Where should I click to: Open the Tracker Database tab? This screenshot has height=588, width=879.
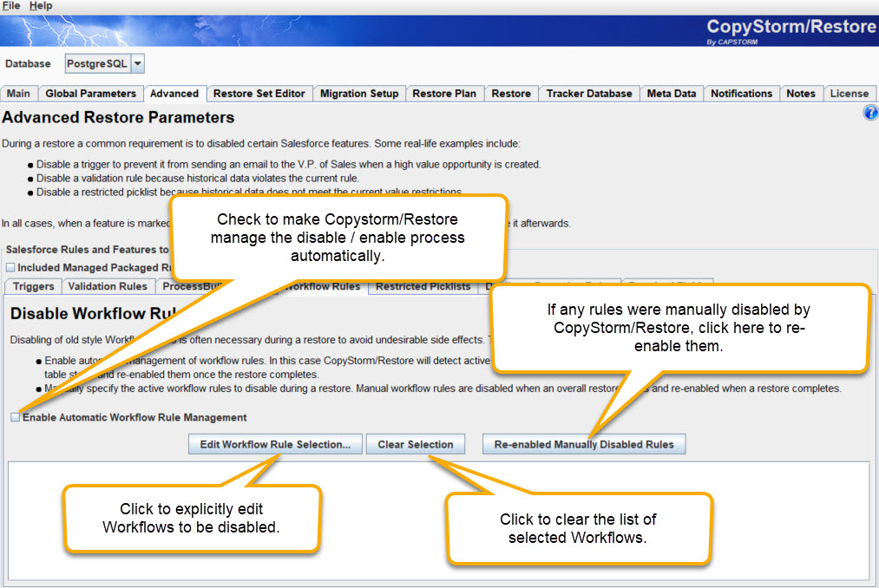(589, 94)
